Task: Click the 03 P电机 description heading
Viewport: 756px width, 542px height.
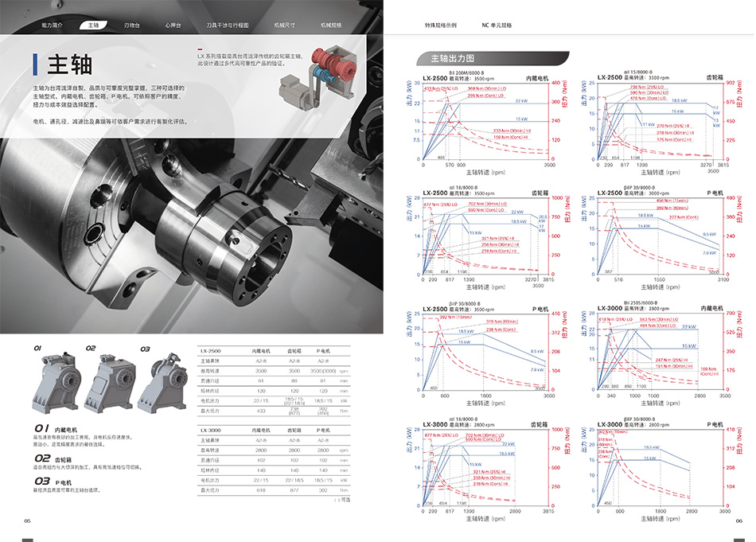Action: click(x=57, y=482)
